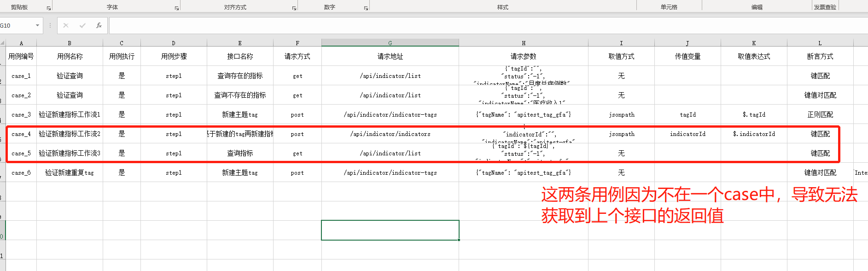Select column J header

click(687, 43)
